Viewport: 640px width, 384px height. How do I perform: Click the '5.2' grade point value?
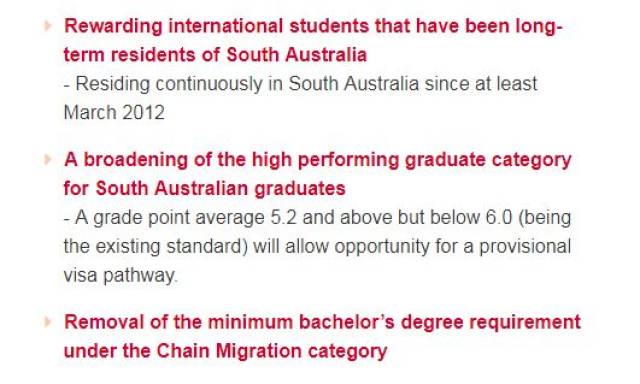pyautogui.click(x=284, y=218)
